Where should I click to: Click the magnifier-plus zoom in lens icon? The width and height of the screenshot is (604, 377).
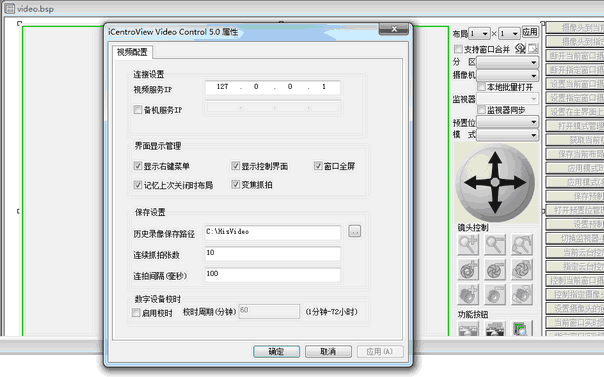468,244
